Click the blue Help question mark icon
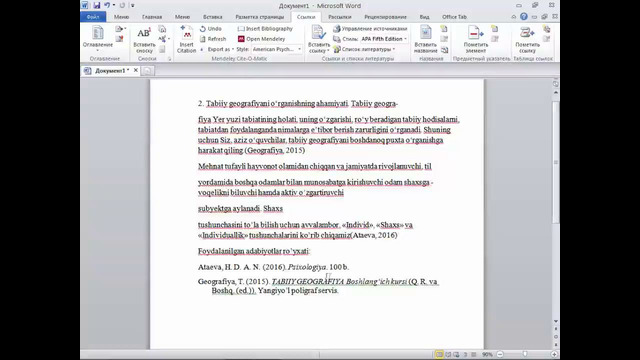The width and height of the screenshot is (640, 360). pyautogui.click(x=524, y=17)
